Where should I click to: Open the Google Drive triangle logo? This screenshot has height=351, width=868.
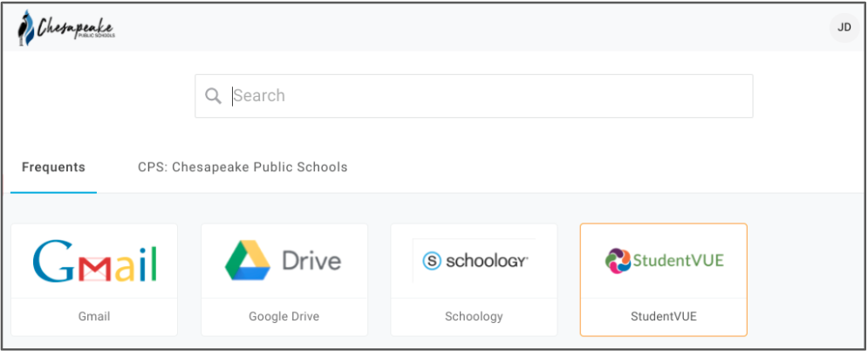[248, 260]
